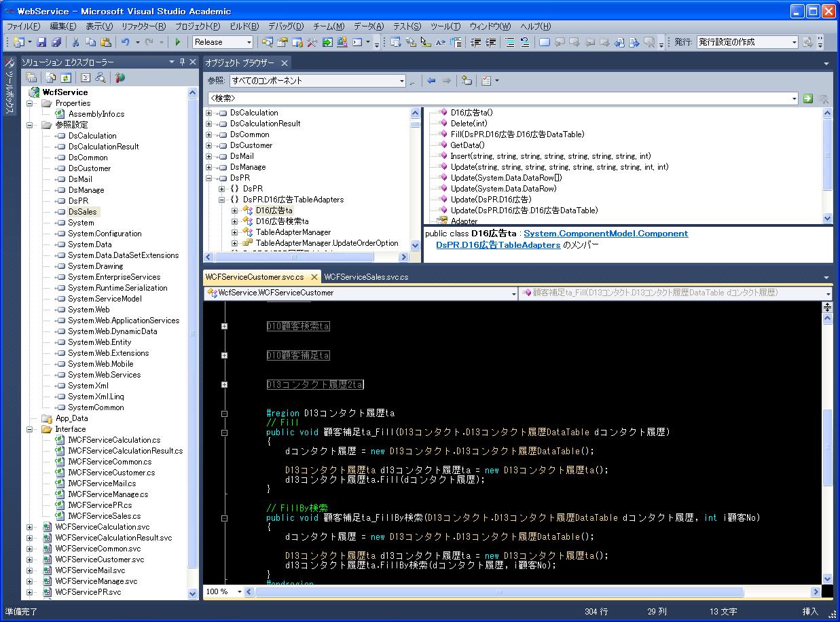Click the green search Go button

tap(807, 98)
